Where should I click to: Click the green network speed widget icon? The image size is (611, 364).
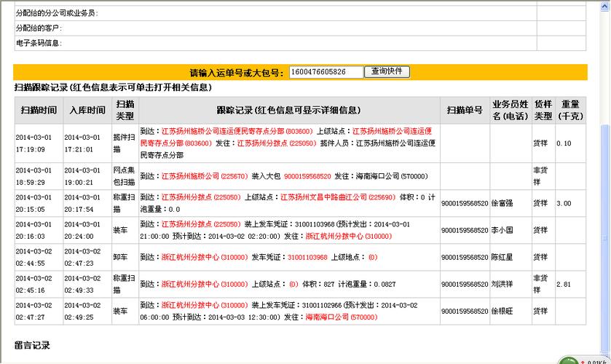[569, 361]
